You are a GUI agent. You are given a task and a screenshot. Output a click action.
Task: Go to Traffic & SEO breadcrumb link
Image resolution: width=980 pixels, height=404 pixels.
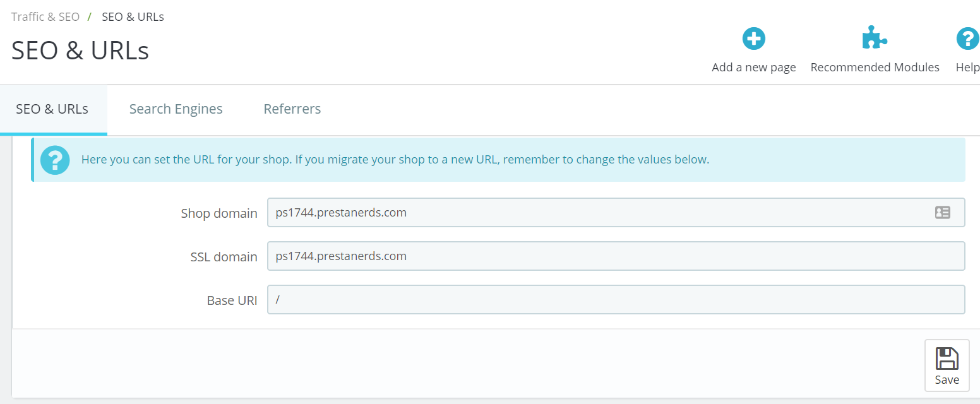(45, 17)
